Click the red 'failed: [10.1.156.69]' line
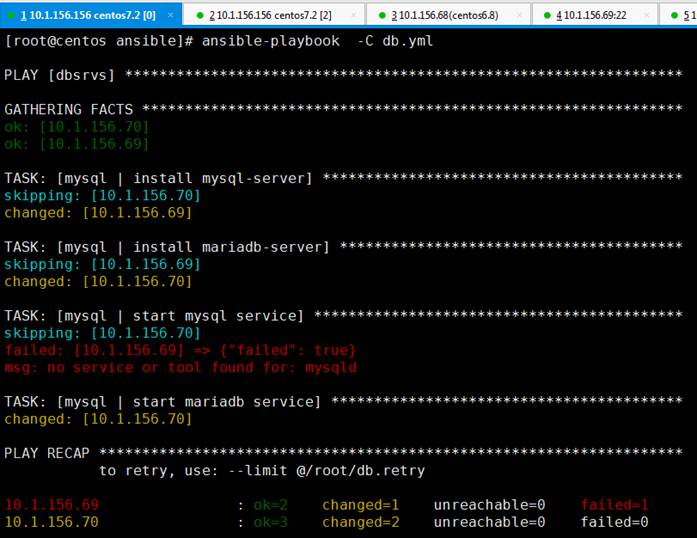Screen dimensions: 697x538 point(180,350)
